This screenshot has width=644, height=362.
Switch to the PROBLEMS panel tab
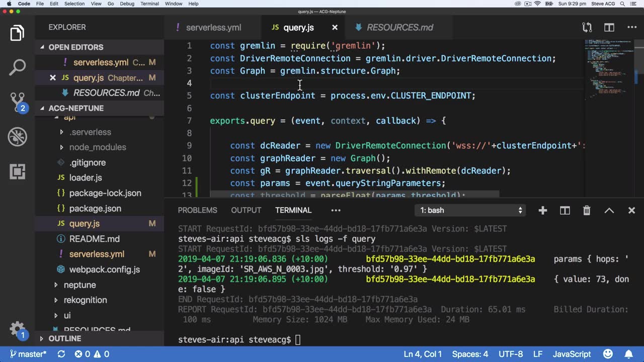point(197,211)
